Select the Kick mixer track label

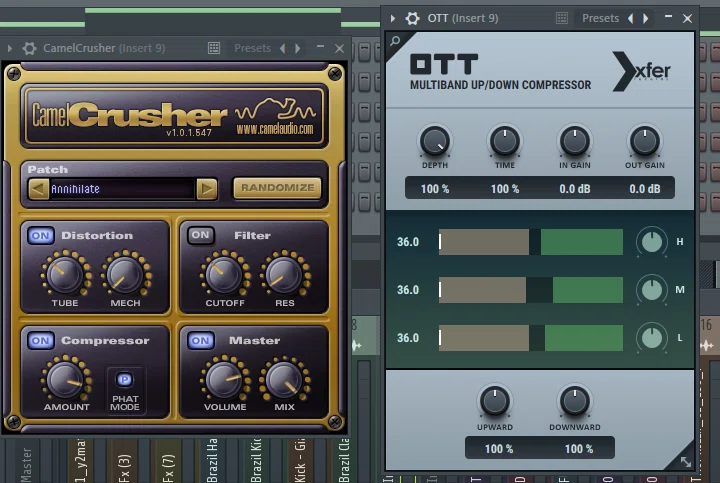click(x=299, y=461)
